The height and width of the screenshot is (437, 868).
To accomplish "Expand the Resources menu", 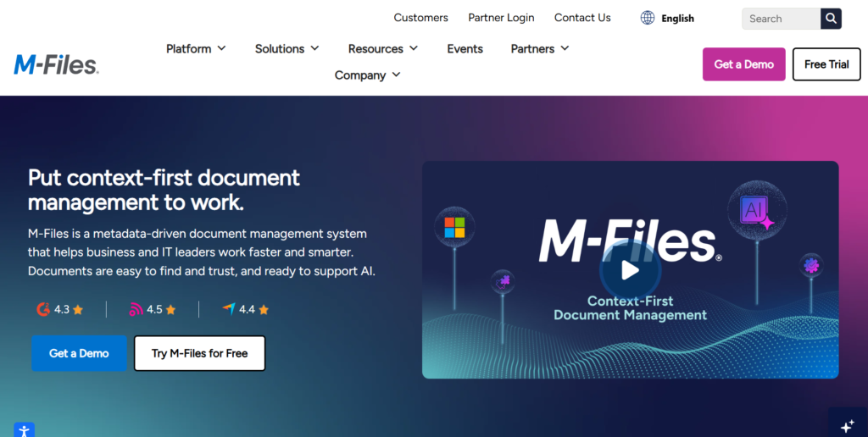I will pyautogui.click(x=382, y=48).
